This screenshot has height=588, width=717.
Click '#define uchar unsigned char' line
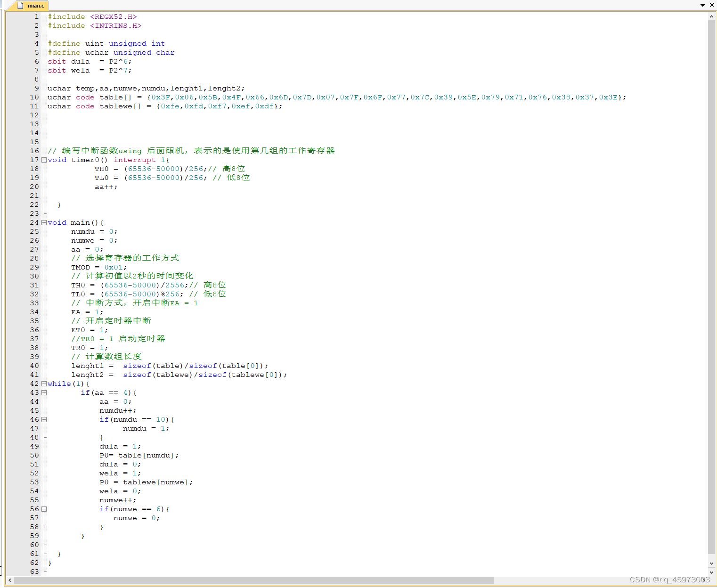point(111,52)
